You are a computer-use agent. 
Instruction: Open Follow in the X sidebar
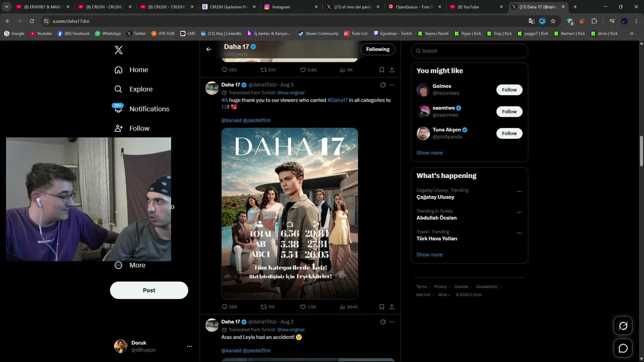pos(132,128)
